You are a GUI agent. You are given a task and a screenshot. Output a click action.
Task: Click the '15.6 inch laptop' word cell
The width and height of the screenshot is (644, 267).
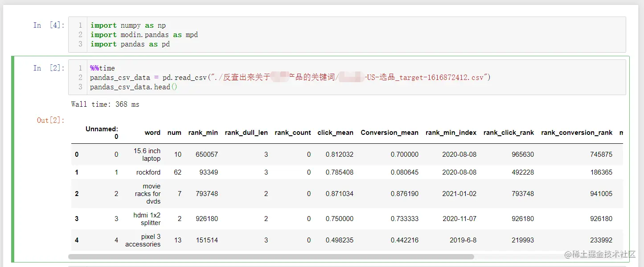tap(147, 154)
